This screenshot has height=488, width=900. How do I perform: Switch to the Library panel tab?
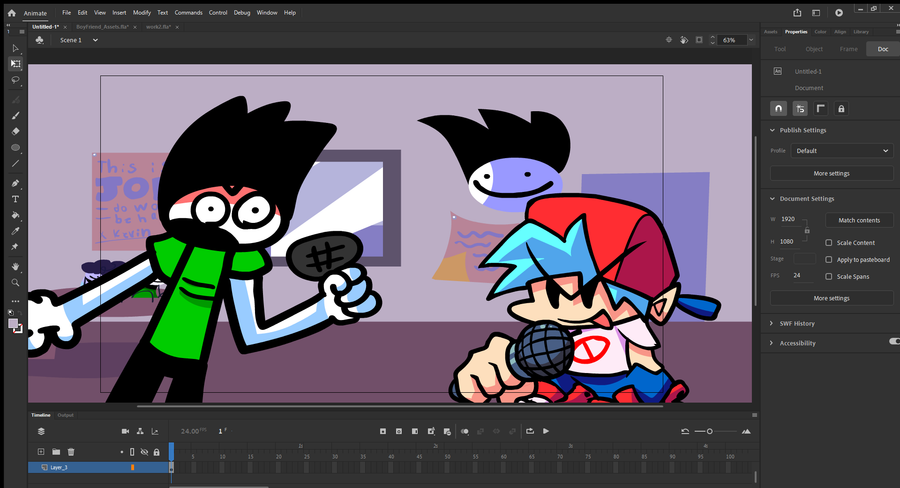click(861, 32)
